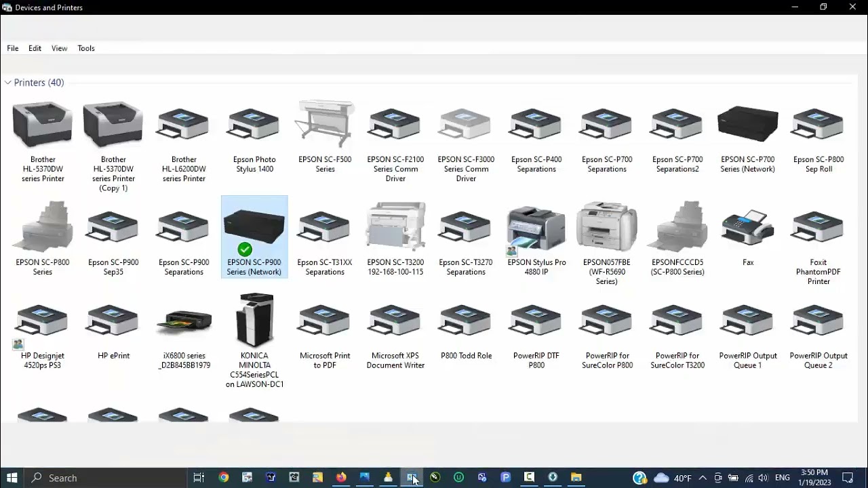Open the Edit menu

[35, 48]
